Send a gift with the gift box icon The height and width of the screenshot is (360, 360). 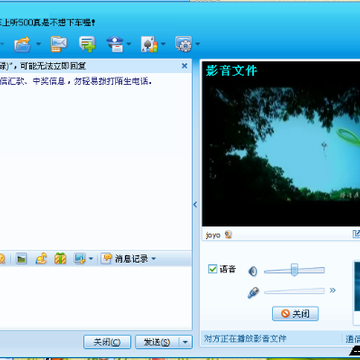click(60, 259)
